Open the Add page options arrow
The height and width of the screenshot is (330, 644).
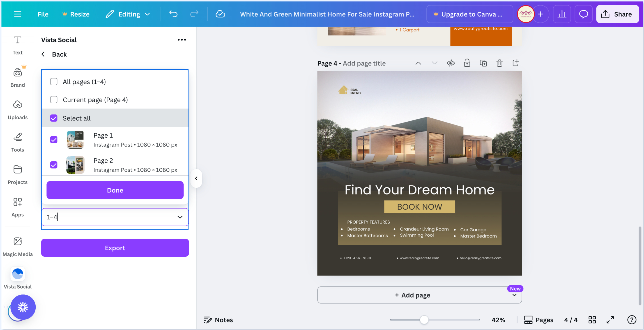[514, 295]
